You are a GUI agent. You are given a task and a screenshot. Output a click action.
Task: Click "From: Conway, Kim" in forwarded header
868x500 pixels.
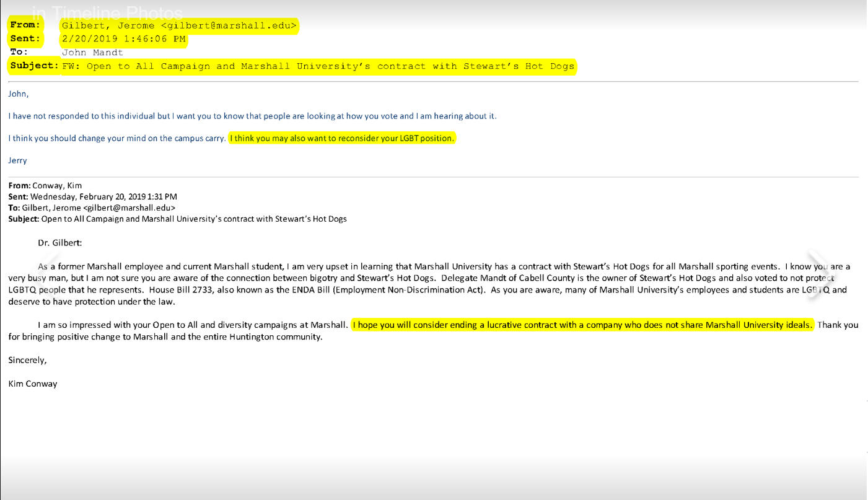[45, 185]
